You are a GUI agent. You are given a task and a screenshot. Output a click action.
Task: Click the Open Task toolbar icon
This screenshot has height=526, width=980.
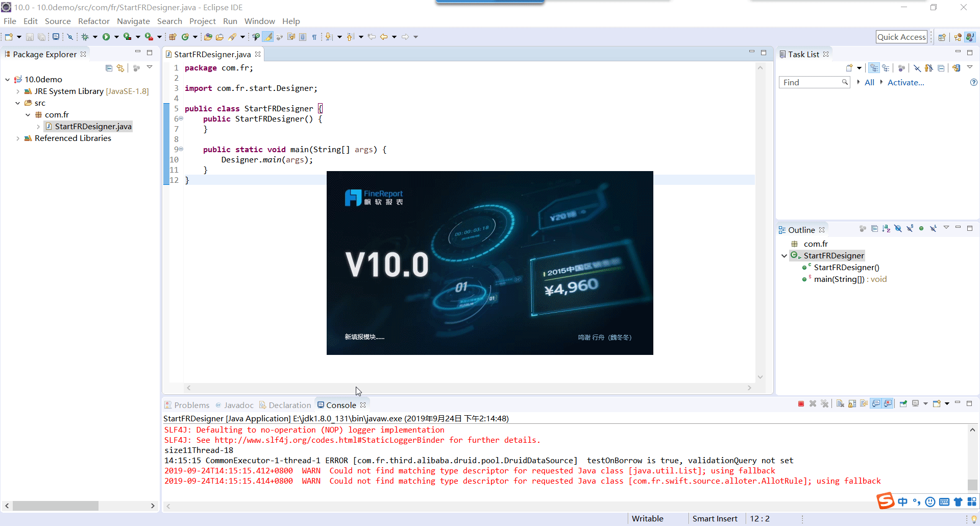click(220, 37)
